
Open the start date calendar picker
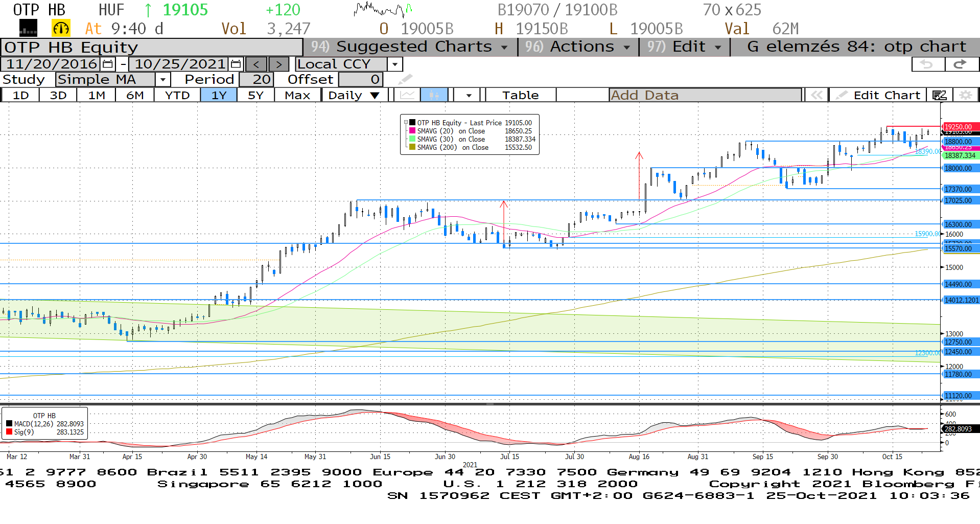108,64
